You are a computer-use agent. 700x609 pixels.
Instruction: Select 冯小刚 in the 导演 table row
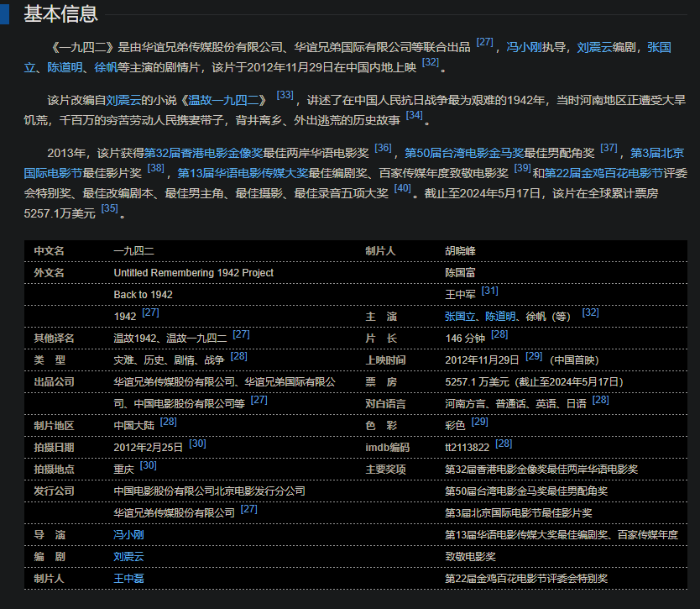click(128, 534)
